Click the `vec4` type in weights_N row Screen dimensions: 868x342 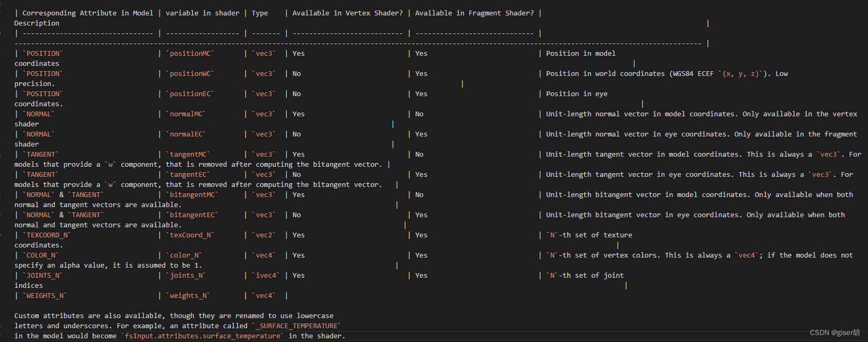tap(264, 295)
